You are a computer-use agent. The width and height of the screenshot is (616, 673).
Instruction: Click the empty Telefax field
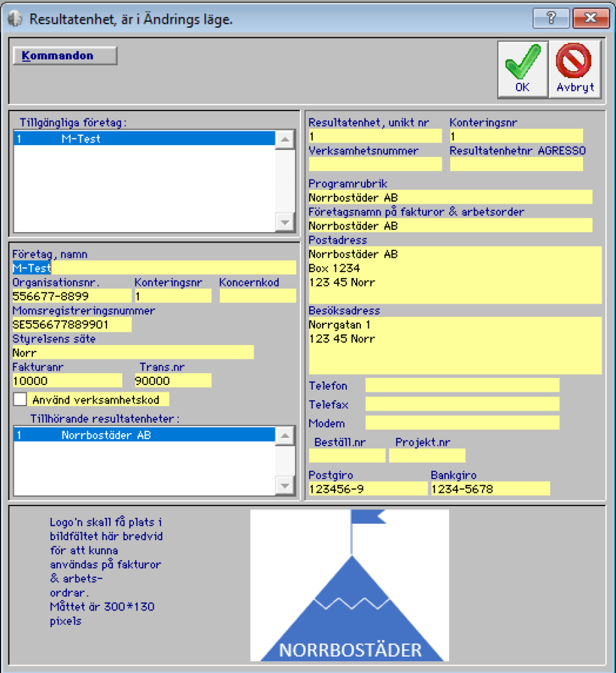pyautogui.click(x=462, y=404)
